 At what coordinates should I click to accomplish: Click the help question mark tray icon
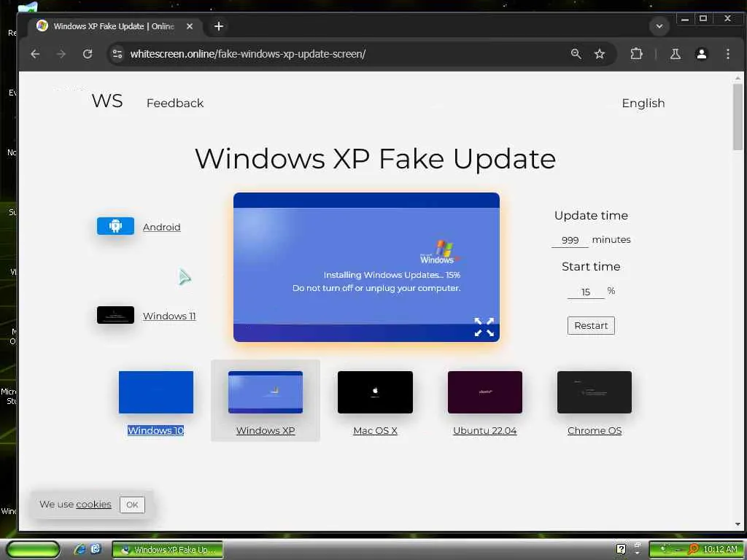tap(621, 549)
